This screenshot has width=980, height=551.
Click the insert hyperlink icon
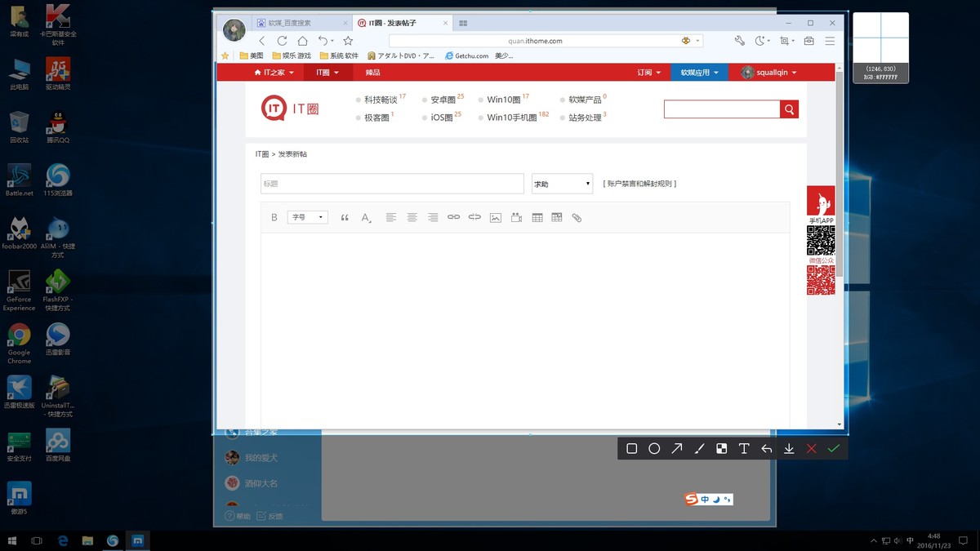[453, 218]
